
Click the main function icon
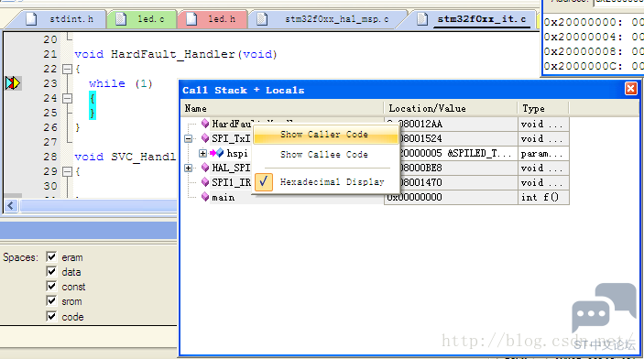205,197
